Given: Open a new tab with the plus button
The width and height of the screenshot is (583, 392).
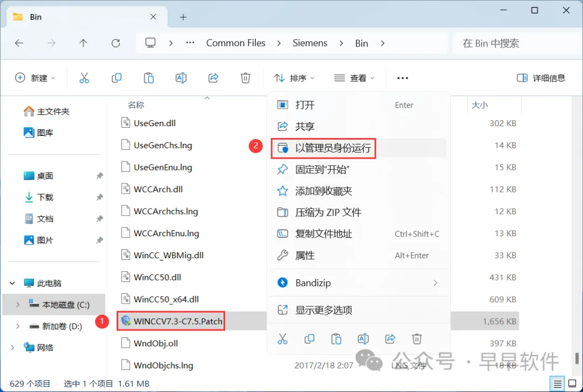Looking at the screenshot, I should 184,17.
